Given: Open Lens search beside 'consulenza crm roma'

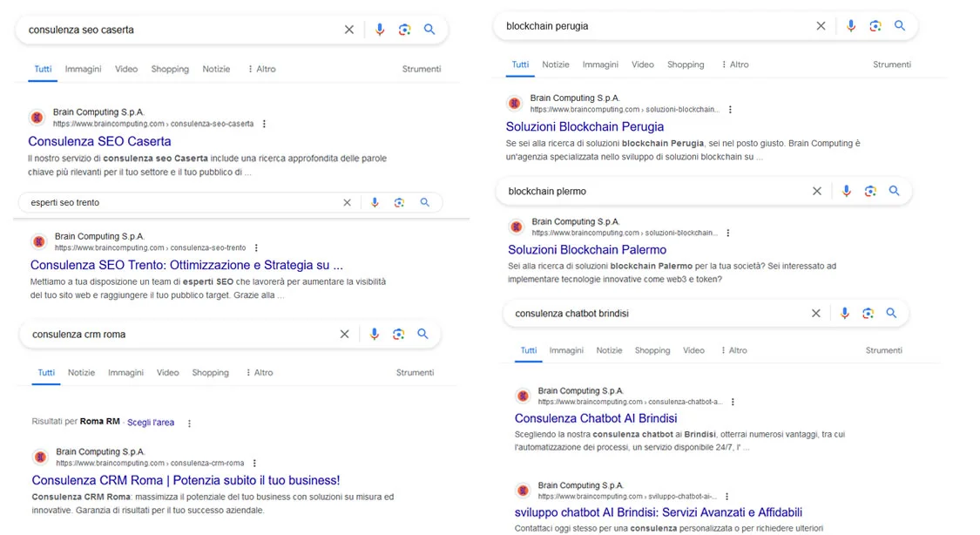Looking at the screenshot, I should click(x=398, y=335).
